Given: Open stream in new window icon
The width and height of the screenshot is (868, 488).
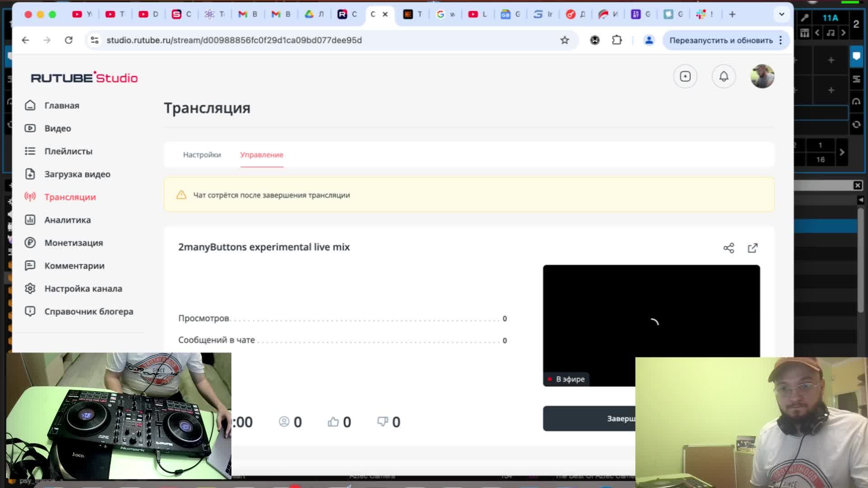Looking at the screenshot, I should click(753, 248).
